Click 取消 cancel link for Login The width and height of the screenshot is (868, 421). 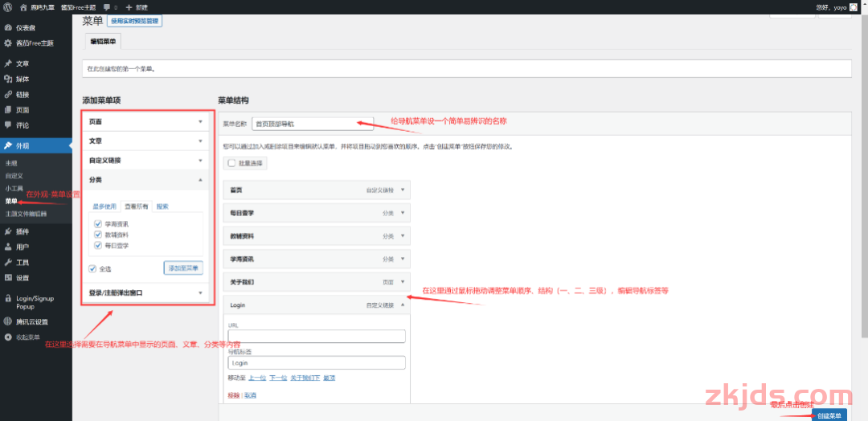click(250, 395)
